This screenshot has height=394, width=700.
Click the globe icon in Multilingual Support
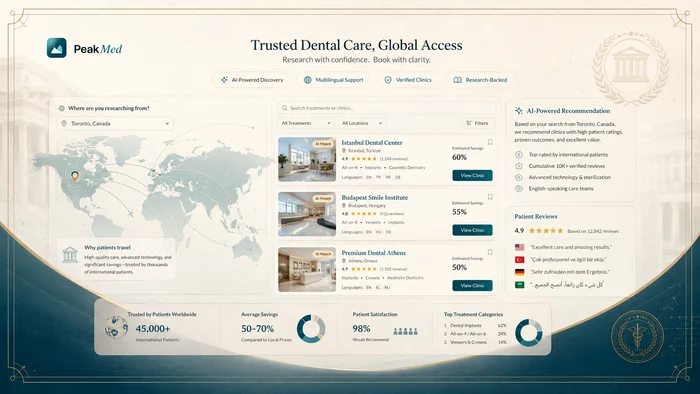[308, 80]
